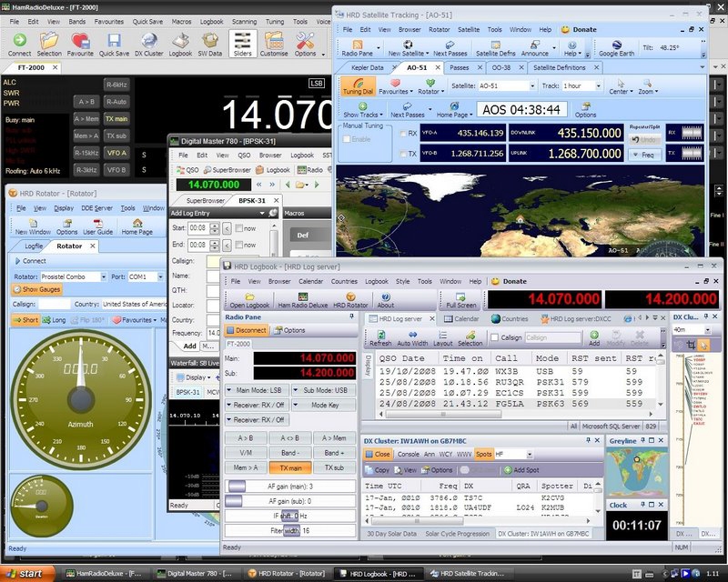Switch to the Passes tab
Viewport: 728px width, 582px height.
click(x=460, y=68)
